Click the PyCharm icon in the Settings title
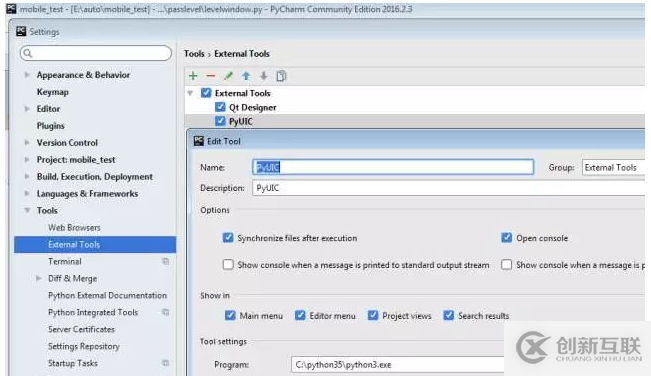 point(21,31)
